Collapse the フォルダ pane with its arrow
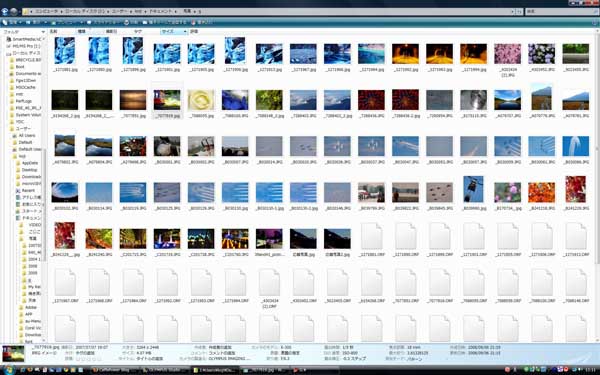Image resolution: width=600 pixels, height=375 pixels. 43,32
